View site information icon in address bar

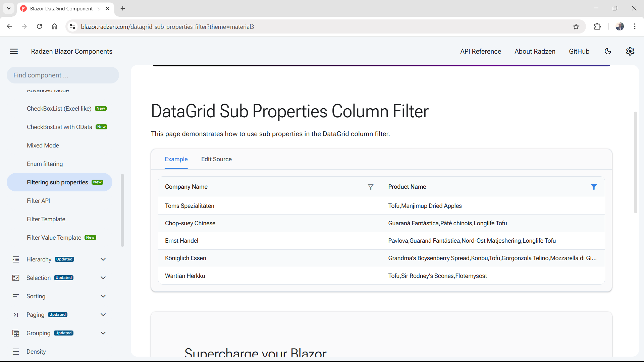pyautogui.click(x=72, y=26)
